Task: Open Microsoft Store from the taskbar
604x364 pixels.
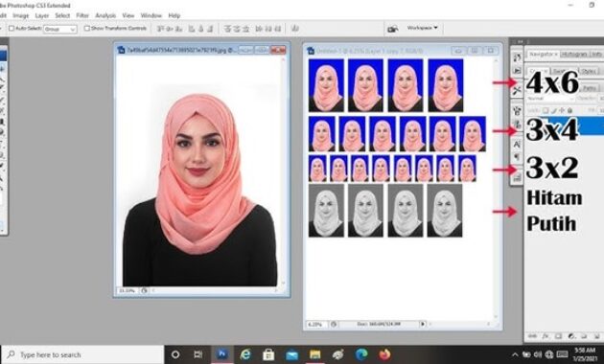Action: pos(268,354)
